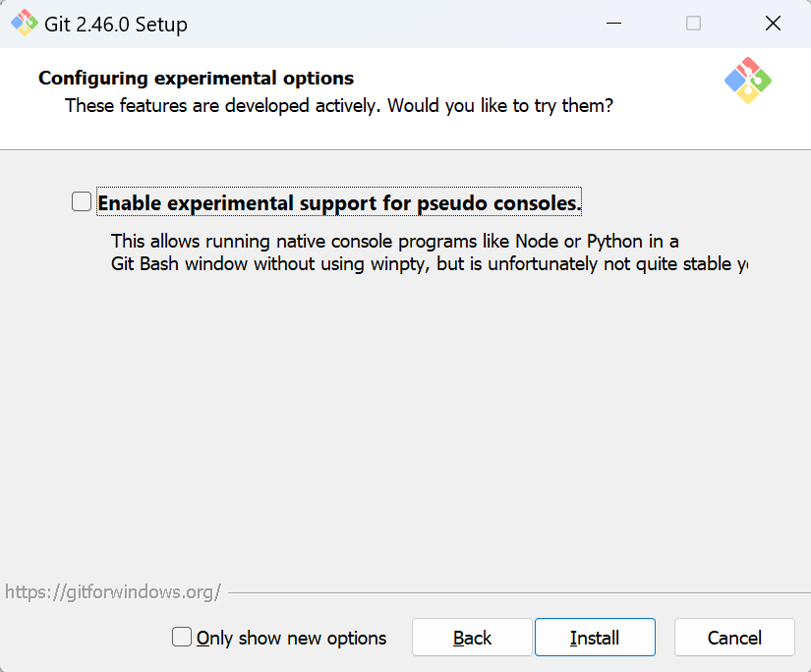Click the 'These features are developed actively' text
This screenshot has height=672, width=811.
tap(339, 105)
